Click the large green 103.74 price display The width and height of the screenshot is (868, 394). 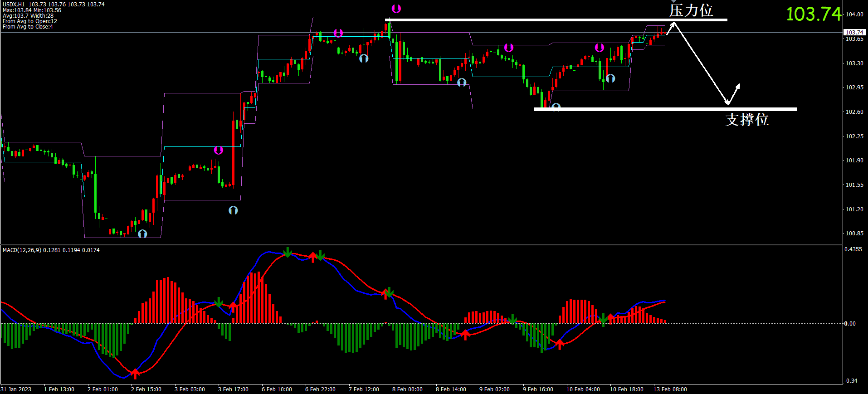(x=814, y=14)
